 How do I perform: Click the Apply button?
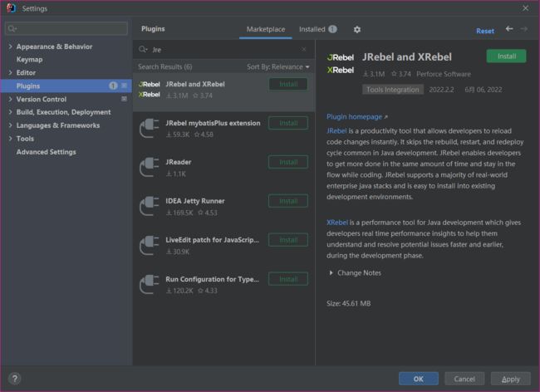[x=510, y=379]
